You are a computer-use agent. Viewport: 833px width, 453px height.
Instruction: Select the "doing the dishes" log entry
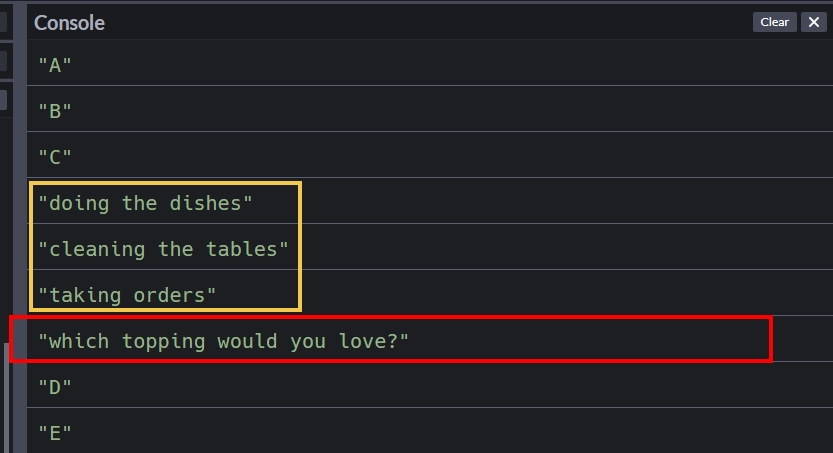click(x=145, y=203)
